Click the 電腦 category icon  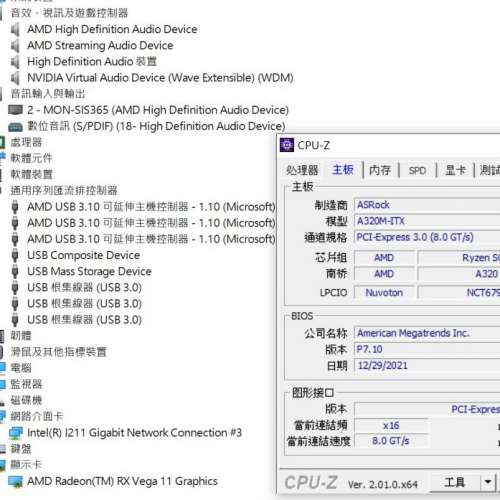(3, 368)
